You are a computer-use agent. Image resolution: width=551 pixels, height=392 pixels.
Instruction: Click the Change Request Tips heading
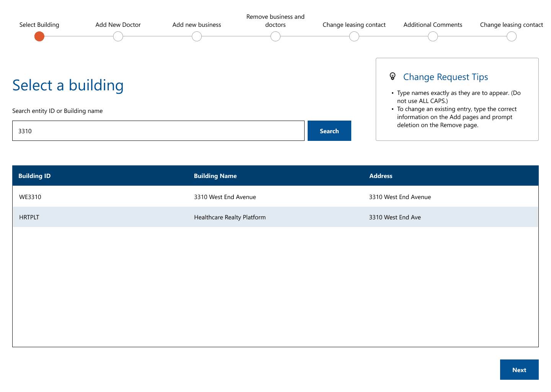[x=446, y=77]
